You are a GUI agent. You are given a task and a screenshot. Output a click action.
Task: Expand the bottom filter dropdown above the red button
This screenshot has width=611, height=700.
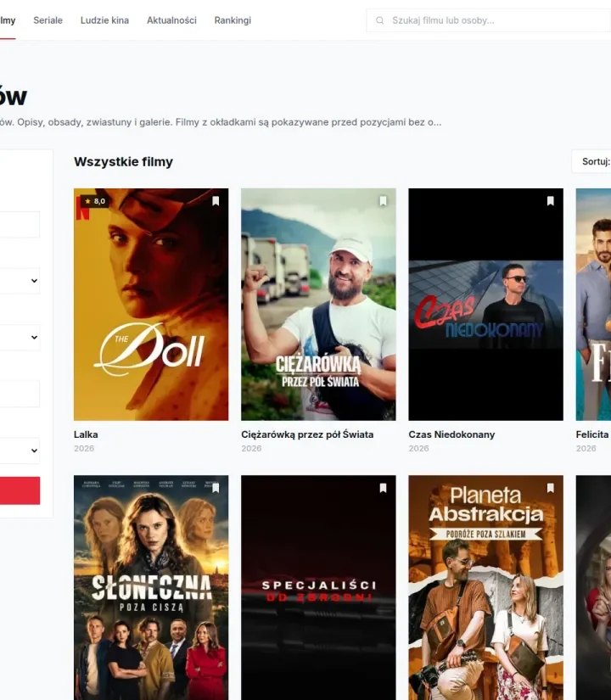pos(20,451)
